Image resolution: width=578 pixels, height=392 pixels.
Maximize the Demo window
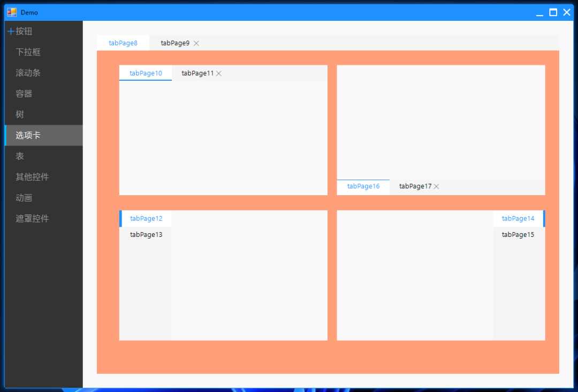coord(553,12)
